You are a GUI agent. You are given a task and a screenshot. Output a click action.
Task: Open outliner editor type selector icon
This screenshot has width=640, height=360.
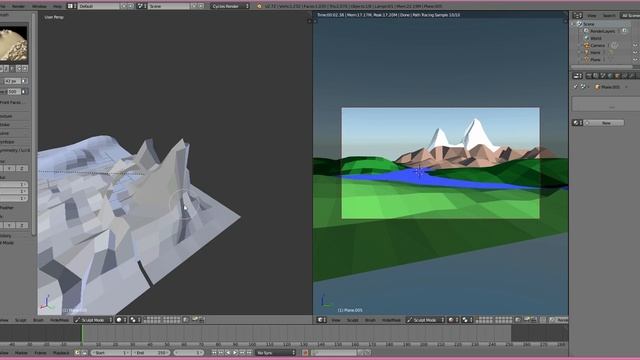pos(578,16)
